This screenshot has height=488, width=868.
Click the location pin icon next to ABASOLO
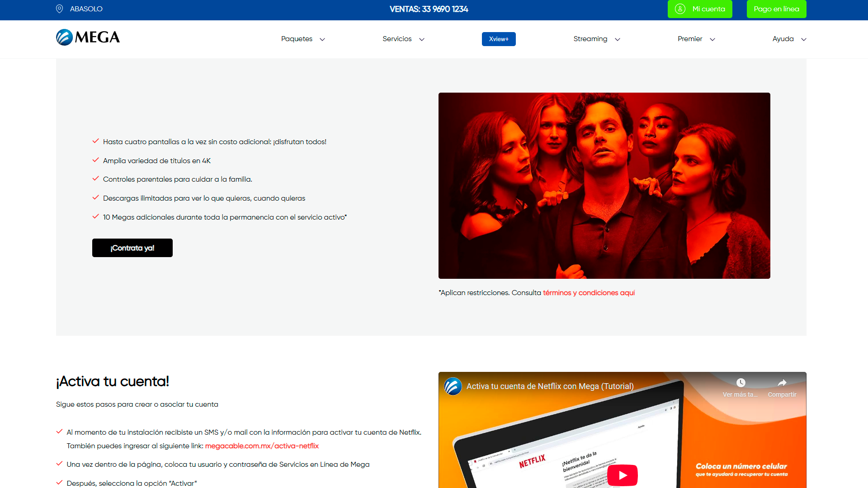point(59,9)
